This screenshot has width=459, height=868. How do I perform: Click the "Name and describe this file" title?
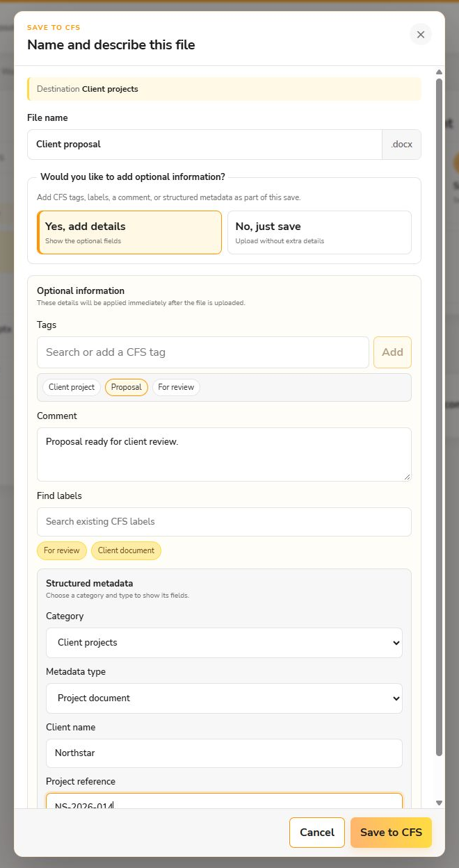click(111, 45)
